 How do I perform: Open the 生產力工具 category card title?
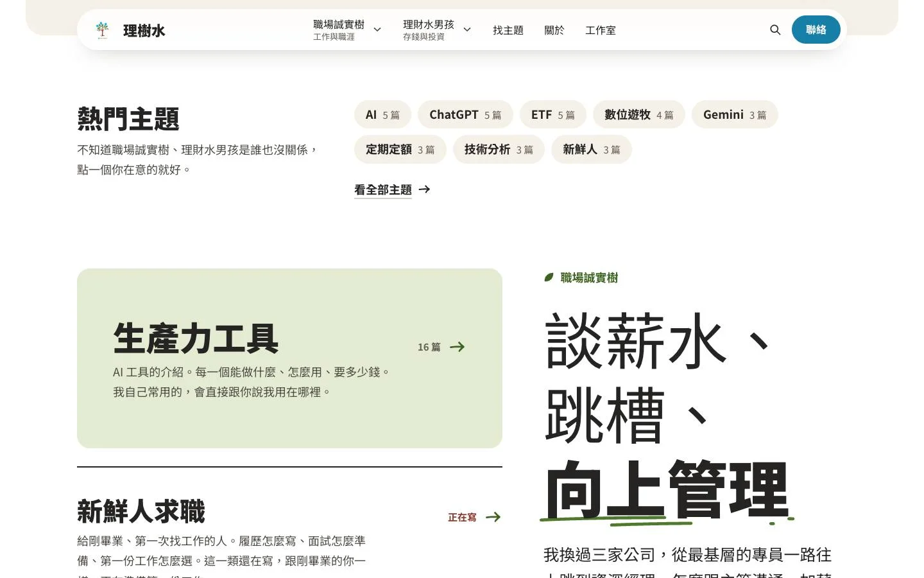click(196, 338)
